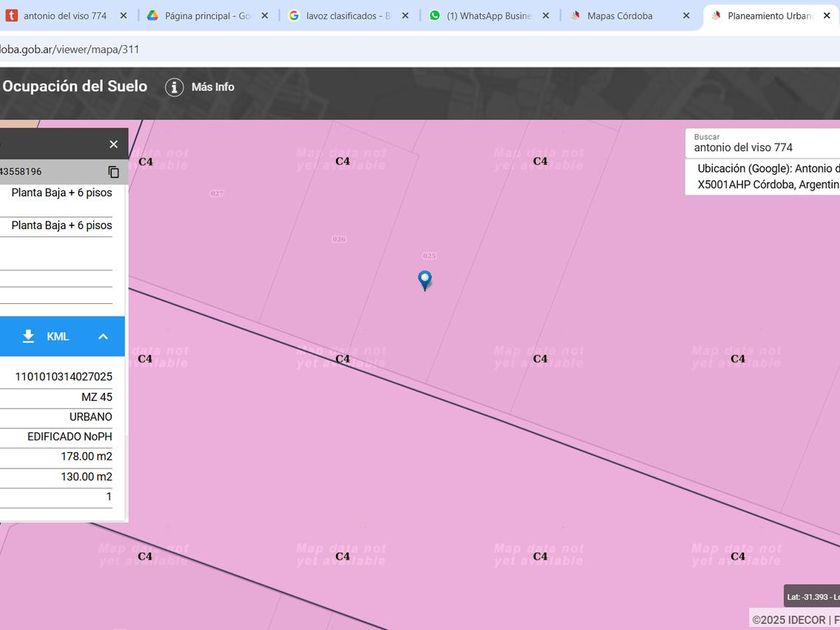Click the Más Info information icon
This screenshot has width=840, height=630.
click(x=174, y=87)
